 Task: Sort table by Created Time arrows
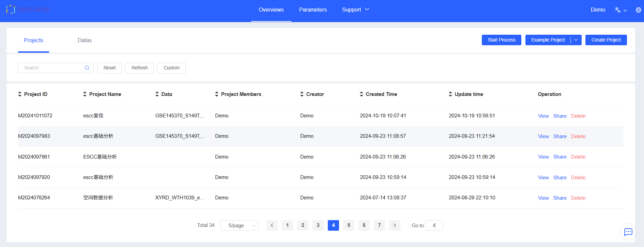(x=362, y=94)
